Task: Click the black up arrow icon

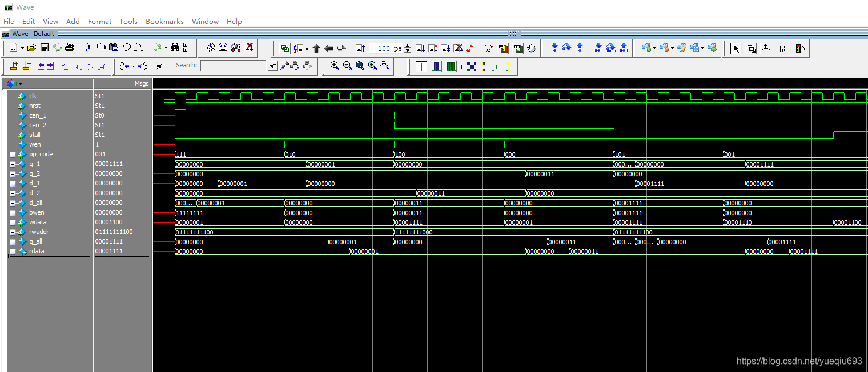Action: 316,48
